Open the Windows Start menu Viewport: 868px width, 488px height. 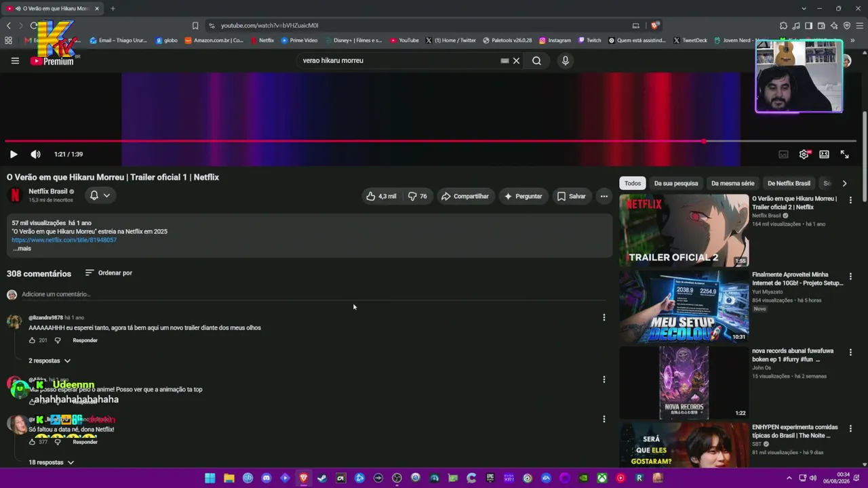210,478
